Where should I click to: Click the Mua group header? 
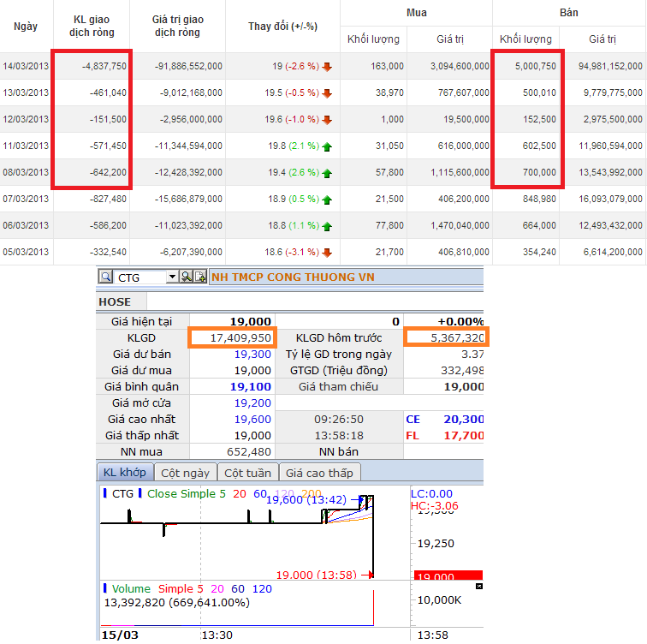416,13
